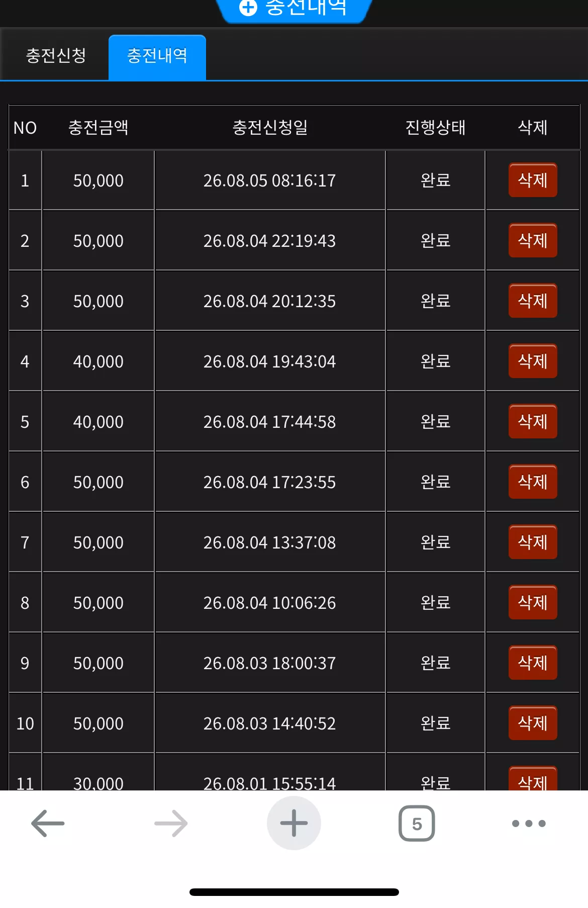Switch to the 충전신청 tab
Image resolution: width=588 pixels, height=908 pixels.
coord(56,55)
